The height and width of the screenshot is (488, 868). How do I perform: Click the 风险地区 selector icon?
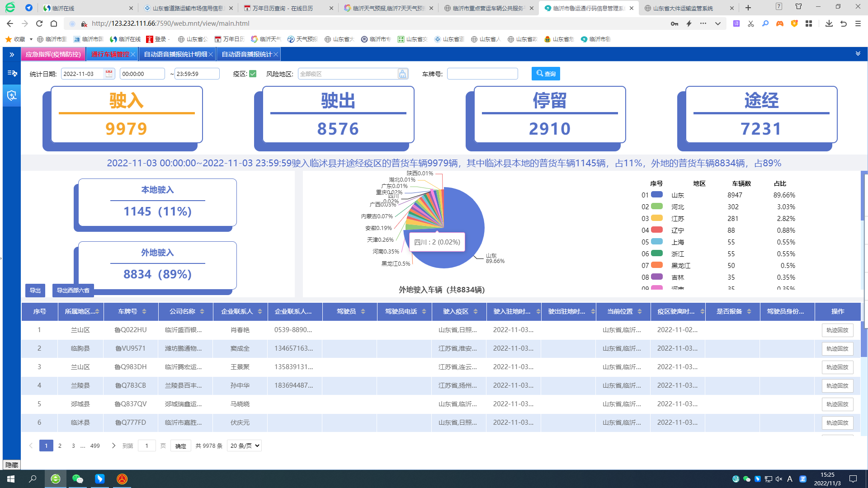[402, 74]
